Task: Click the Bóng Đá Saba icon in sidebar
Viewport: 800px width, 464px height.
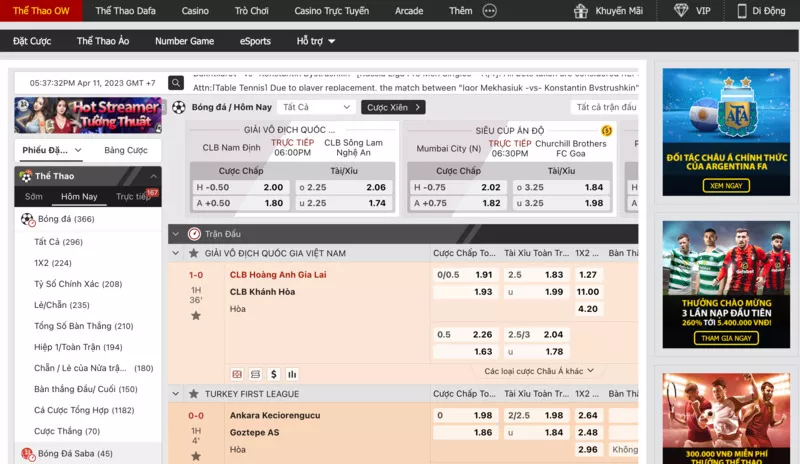Action: pyautogui.click(x=28, y=454)
